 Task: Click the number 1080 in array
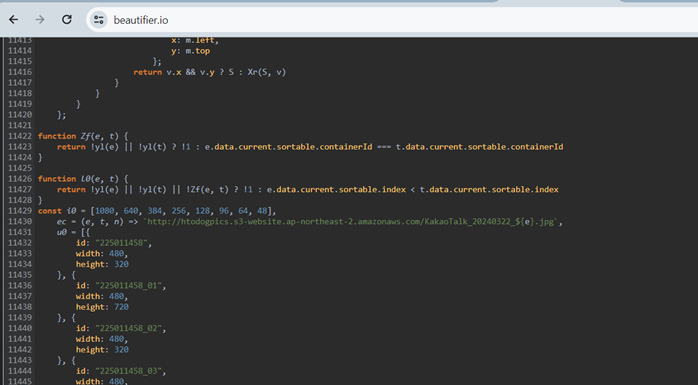tap(105, 211)
